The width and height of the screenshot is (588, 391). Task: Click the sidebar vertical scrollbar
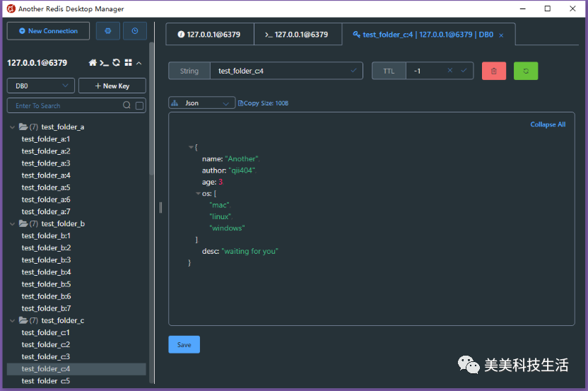[151, 109]
